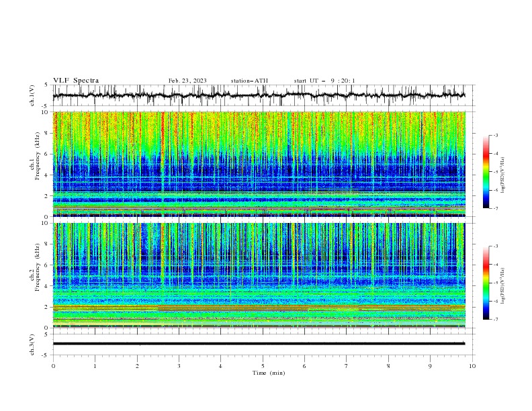Click the ch.2 colorbar log(PSD)(V²/Hz) label

[x=503, y=285]
